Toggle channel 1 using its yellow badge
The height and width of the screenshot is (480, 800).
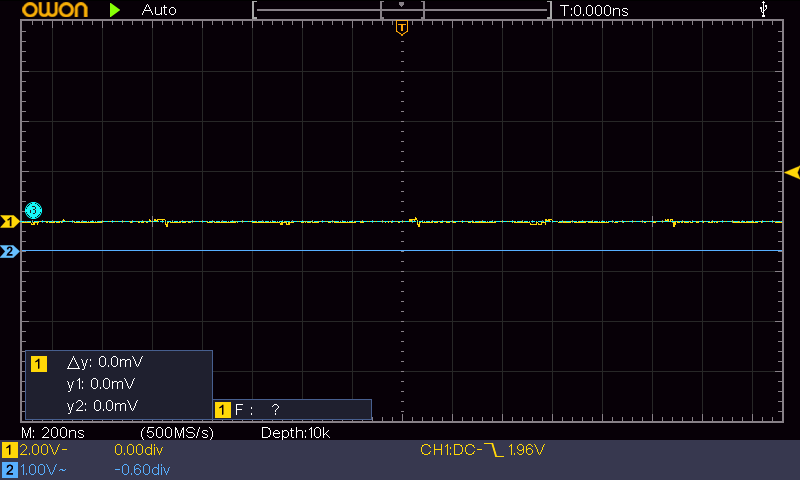pos(9,450)
